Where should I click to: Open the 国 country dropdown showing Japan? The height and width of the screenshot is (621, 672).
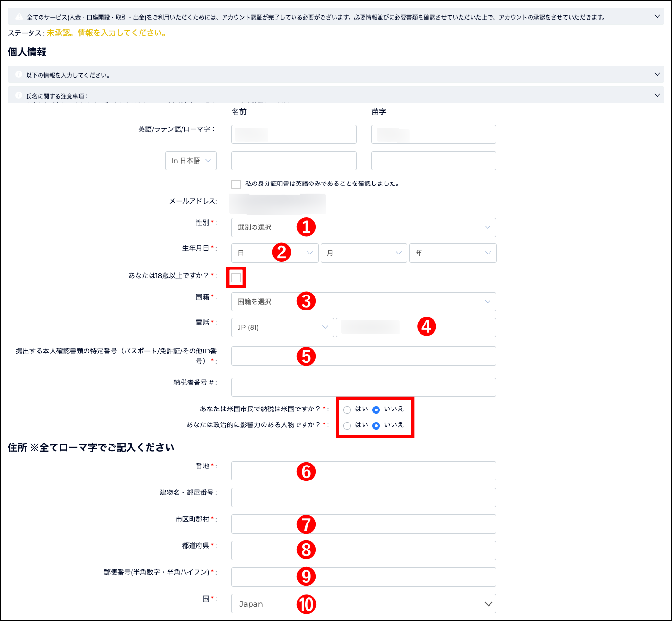tap(363, 604)
